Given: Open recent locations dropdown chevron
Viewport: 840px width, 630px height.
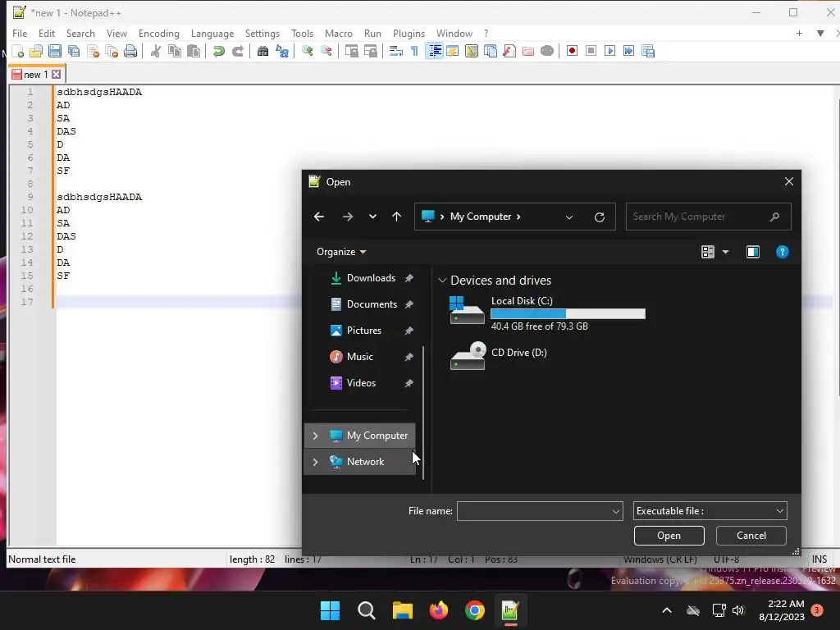Looking at the screenshot, I should coord(373,217).
